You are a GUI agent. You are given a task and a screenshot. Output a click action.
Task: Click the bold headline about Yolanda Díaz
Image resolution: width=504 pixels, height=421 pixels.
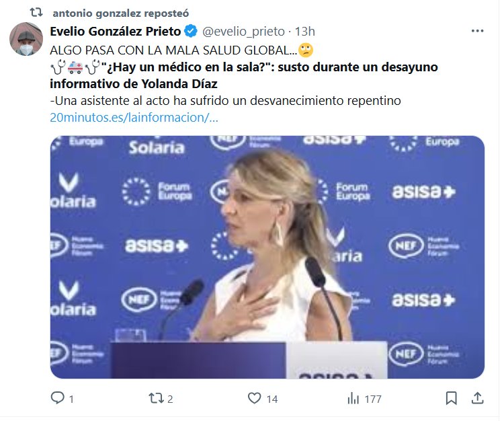click(244, 75)
